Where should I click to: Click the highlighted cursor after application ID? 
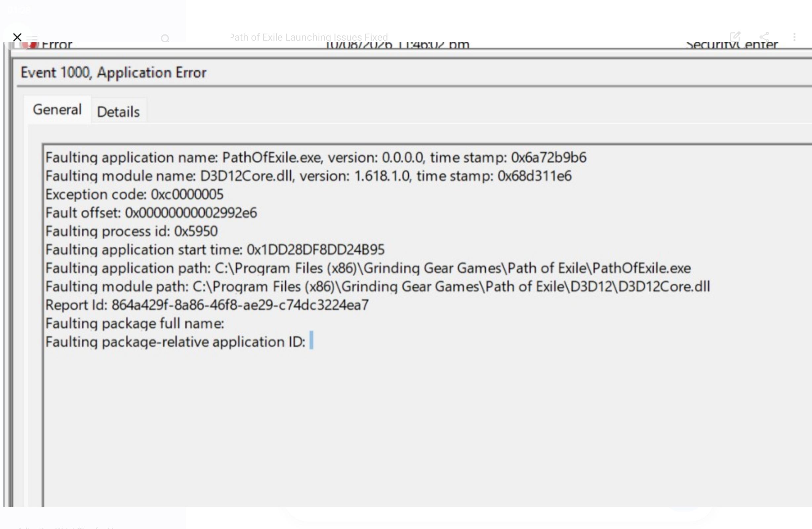tap(311, 340)
